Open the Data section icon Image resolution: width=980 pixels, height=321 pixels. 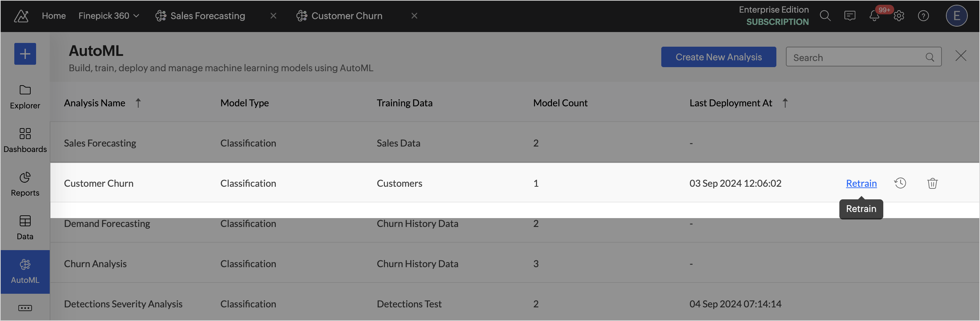coord(25,221)
